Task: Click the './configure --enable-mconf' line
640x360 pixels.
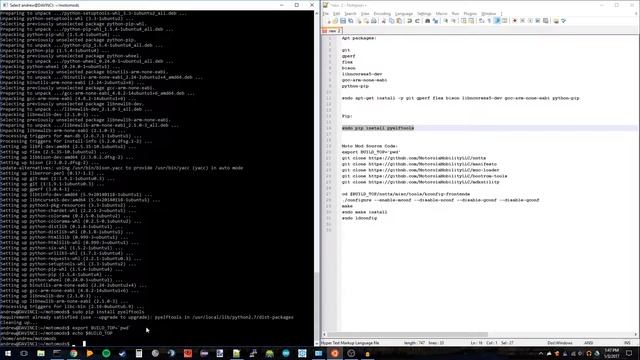Action: click(x=440, y=200)
